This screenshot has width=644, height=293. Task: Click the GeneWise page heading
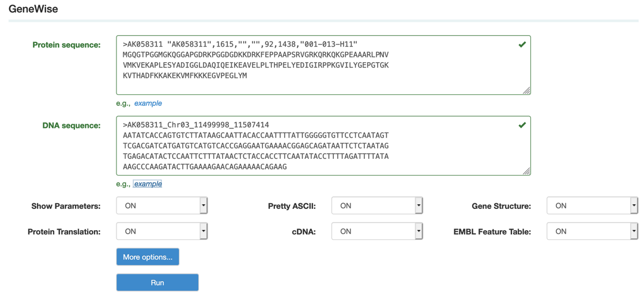(x=33, y=9)
